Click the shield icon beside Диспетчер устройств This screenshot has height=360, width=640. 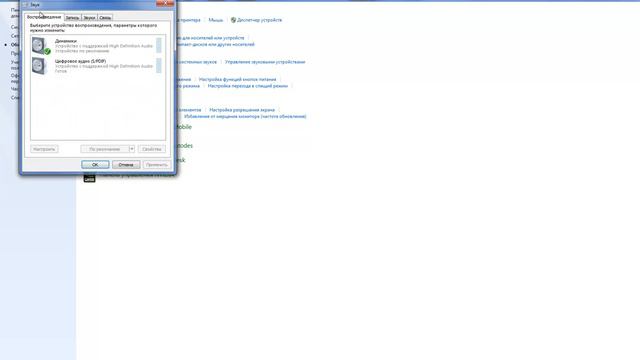pos(233,20)
